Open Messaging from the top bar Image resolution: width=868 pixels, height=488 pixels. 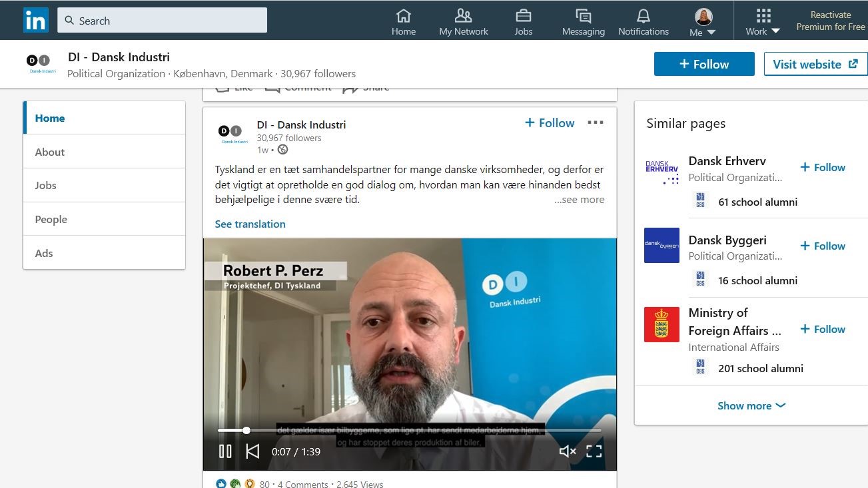coord(584,22)
